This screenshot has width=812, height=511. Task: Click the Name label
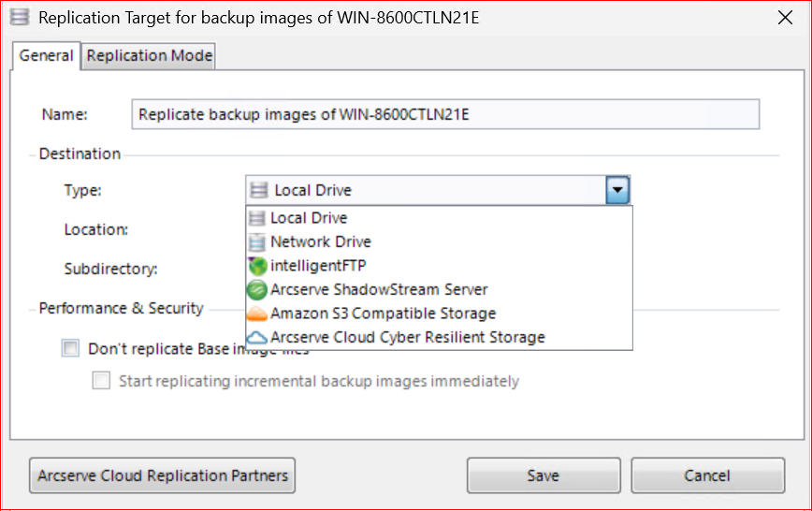[x=65, y=114]
